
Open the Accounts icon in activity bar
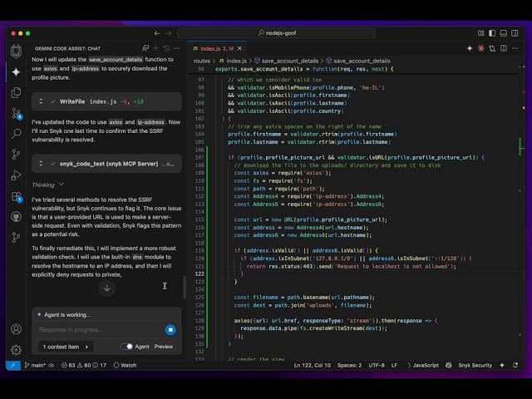tap(16, 329)
